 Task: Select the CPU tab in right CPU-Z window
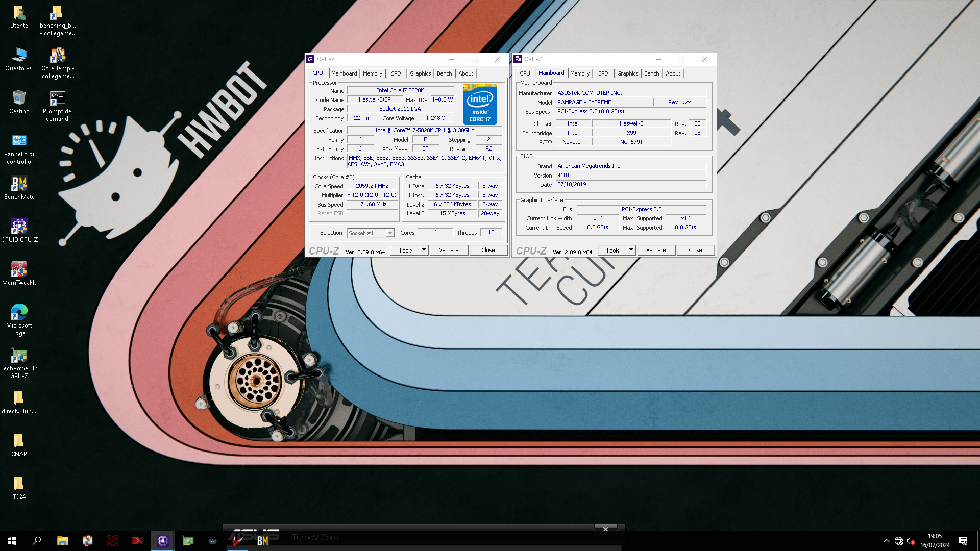(x=525, y=73)
